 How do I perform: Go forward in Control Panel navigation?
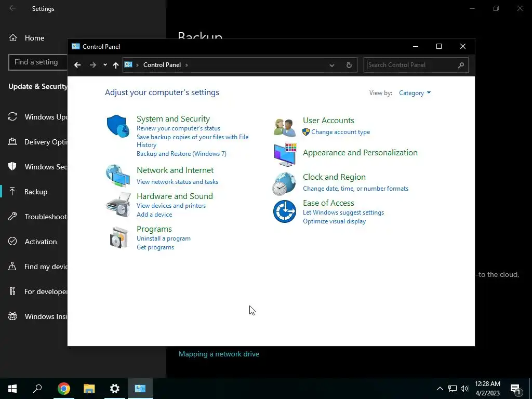[92, 65]
